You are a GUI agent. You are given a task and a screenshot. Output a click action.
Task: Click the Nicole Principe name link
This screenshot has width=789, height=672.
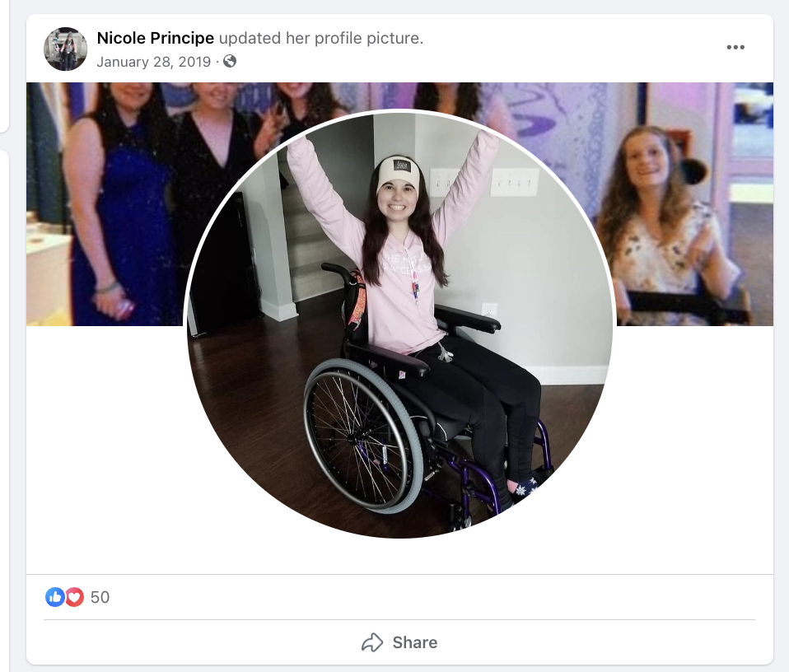(156, 38)
